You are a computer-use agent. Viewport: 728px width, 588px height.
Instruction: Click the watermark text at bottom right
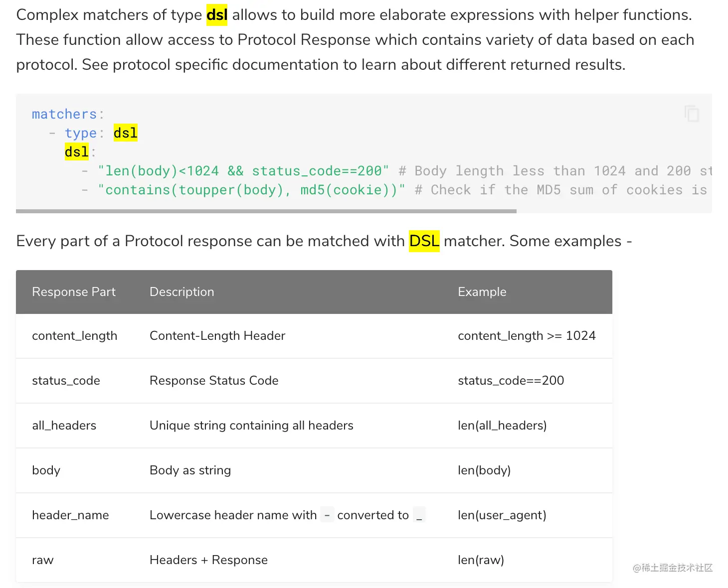point(672,568)
